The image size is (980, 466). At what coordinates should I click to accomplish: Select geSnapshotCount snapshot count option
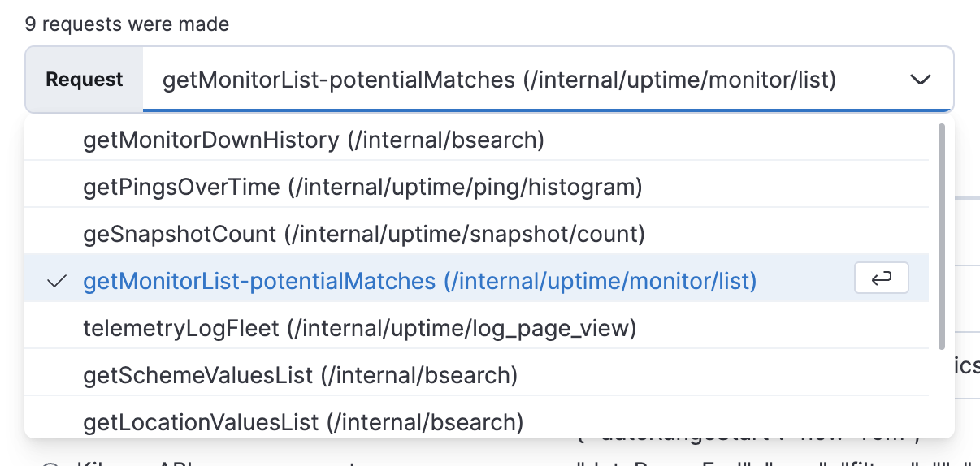coord(363,235)
